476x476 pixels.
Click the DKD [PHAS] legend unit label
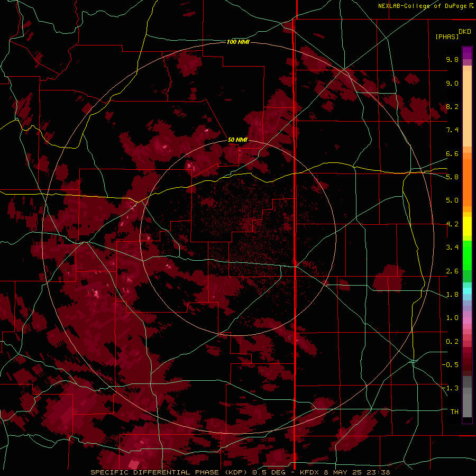[x=453, y=34]
